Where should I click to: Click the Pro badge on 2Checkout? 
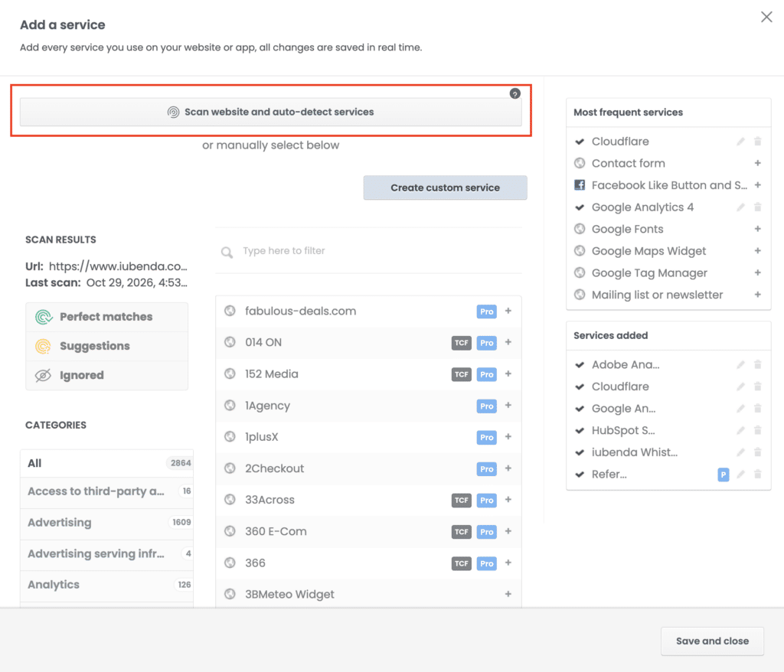click(x=486, y=469)
